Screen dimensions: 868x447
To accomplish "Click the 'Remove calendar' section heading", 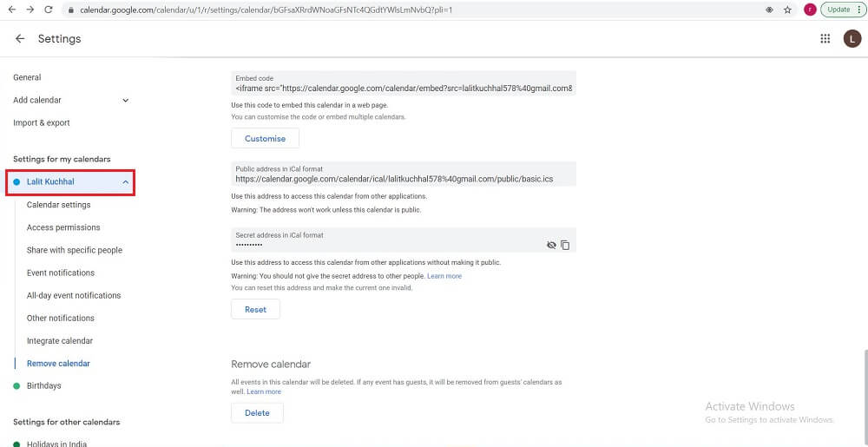I will [271, 364].
